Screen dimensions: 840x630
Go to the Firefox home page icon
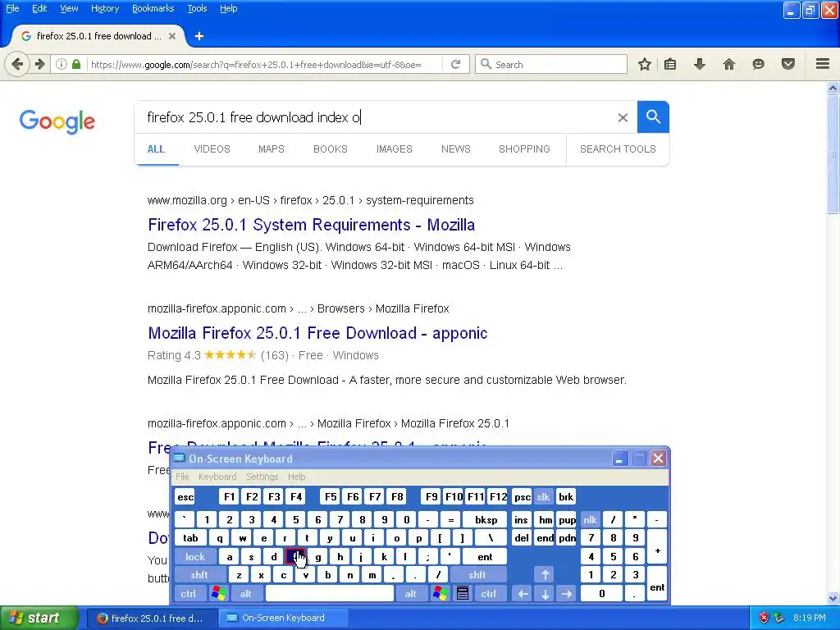[729, 64]
